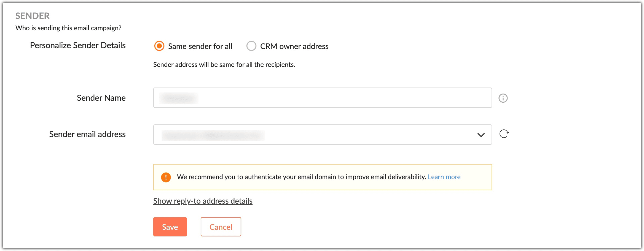The width and height of the screenshot is (644, 251).
Task: Open the Sender email address dropdown
Action: coord(322,135)
